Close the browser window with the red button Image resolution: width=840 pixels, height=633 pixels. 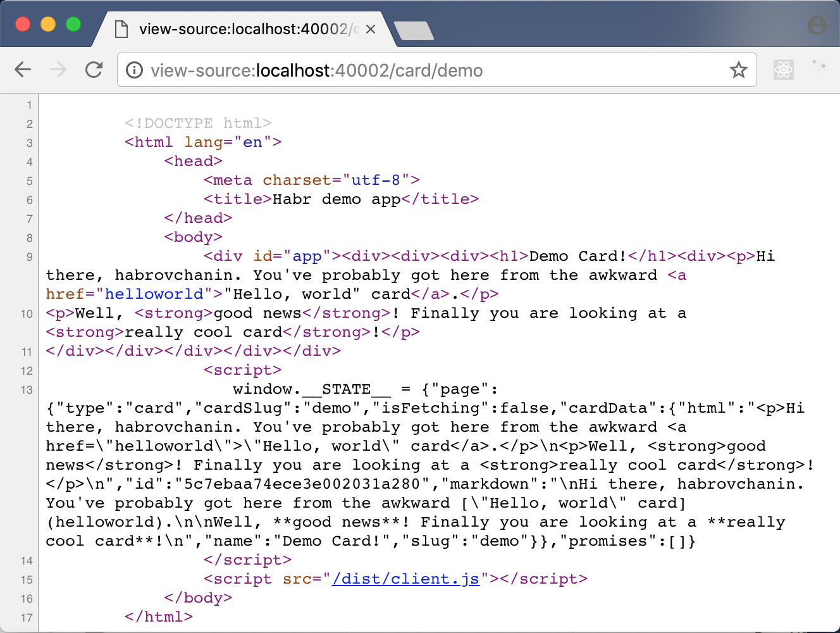(x=23, y=24)
